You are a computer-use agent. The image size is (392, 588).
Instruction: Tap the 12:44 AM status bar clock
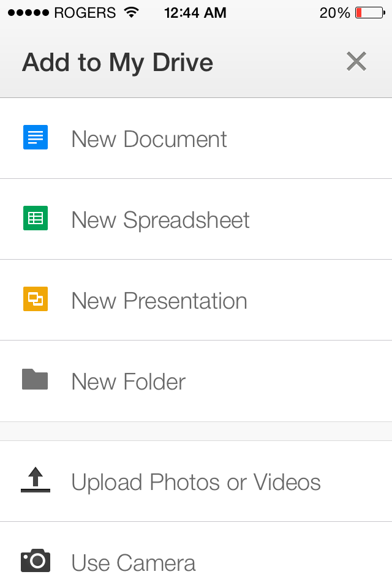click(195, 13)
